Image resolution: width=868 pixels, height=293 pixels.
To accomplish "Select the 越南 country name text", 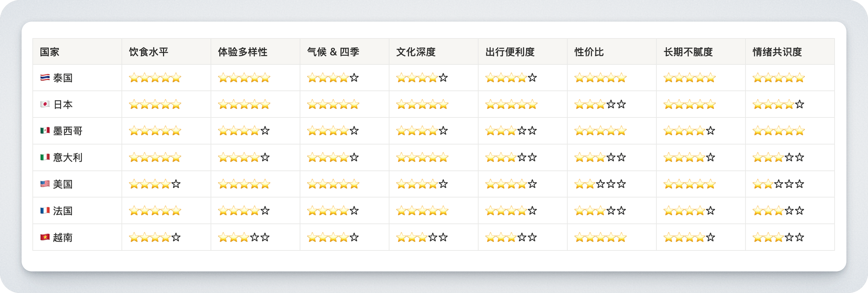I will point(63,237).
